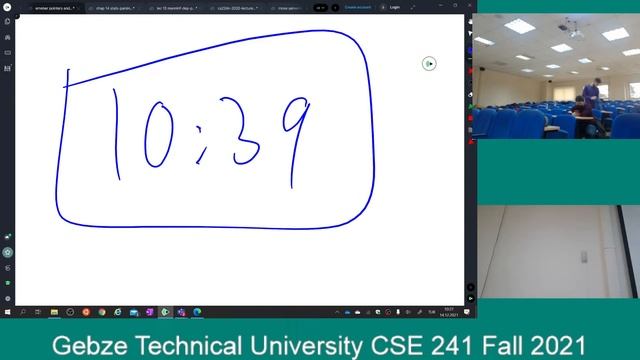640x360 pixels.
Task: Click the second left sidebar icon
Action: pyautogui.click(x=7, y=37)
